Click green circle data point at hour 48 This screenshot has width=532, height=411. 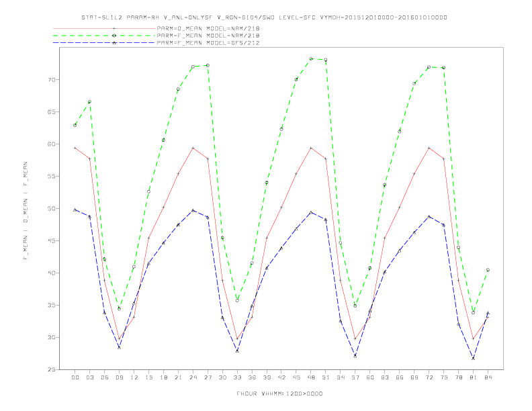tap(311, 58)
